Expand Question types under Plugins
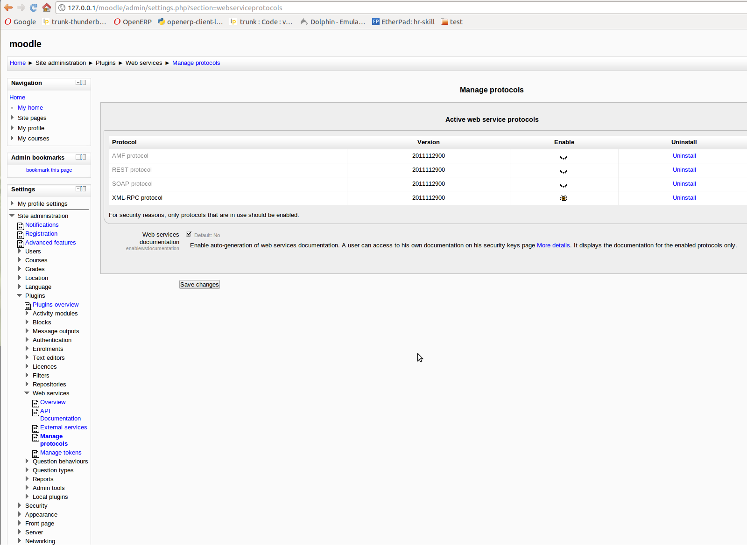The image size is (747, 560). 27,470
